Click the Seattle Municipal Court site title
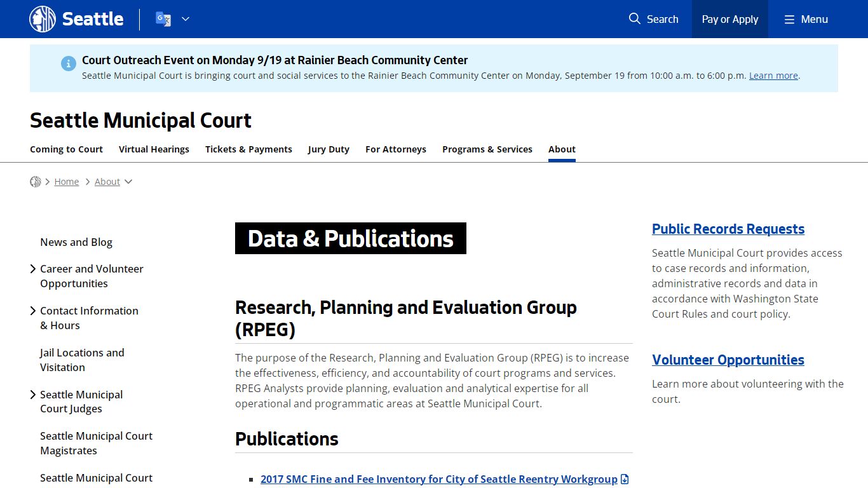Image resolution: width=868 pixels, height=488 pixels. 140,120
